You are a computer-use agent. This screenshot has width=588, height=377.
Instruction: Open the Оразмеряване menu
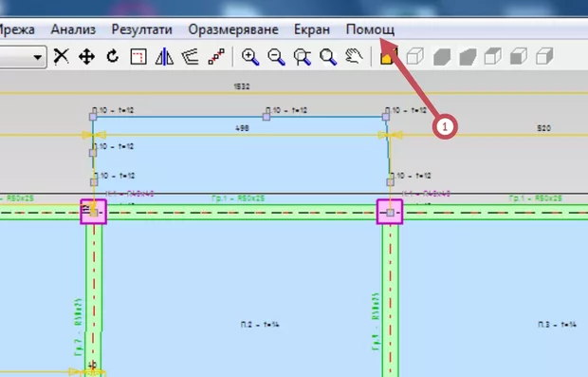pyautogui.click(x=233, y=29)
